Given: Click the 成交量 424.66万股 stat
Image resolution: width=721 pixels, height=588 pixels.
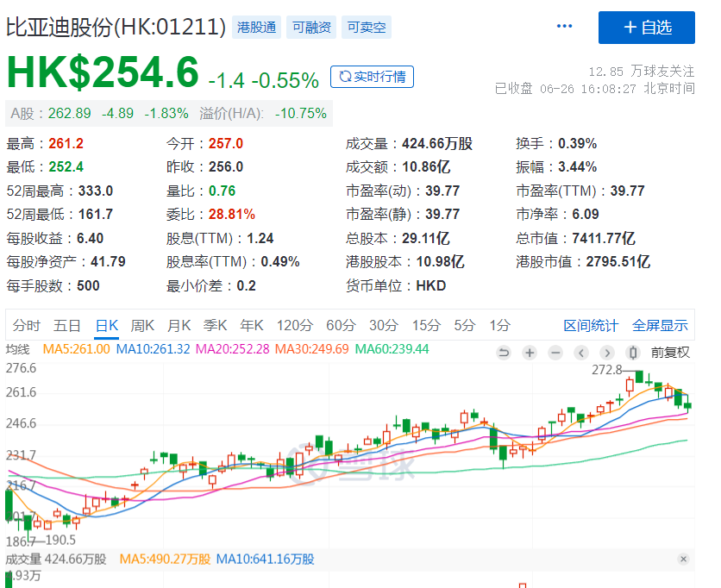Looking at the screenshot, I should (x=409, y=143).
